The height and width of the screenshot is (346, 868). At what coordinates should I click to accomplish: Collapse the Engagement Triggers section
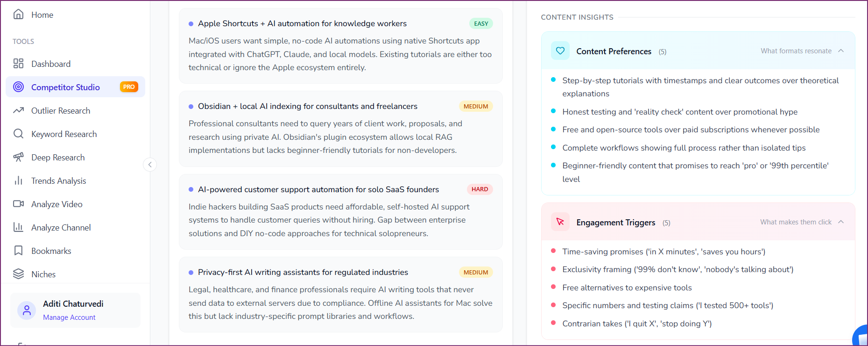coord(841,222)
